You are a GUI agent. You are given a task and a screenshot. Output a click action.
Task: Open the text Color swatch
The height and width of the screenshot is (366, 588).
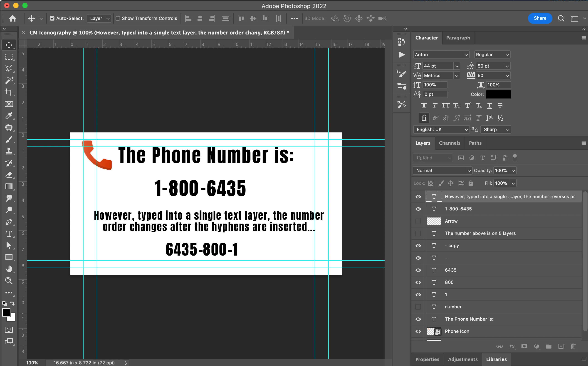click(x=498, y=94)
